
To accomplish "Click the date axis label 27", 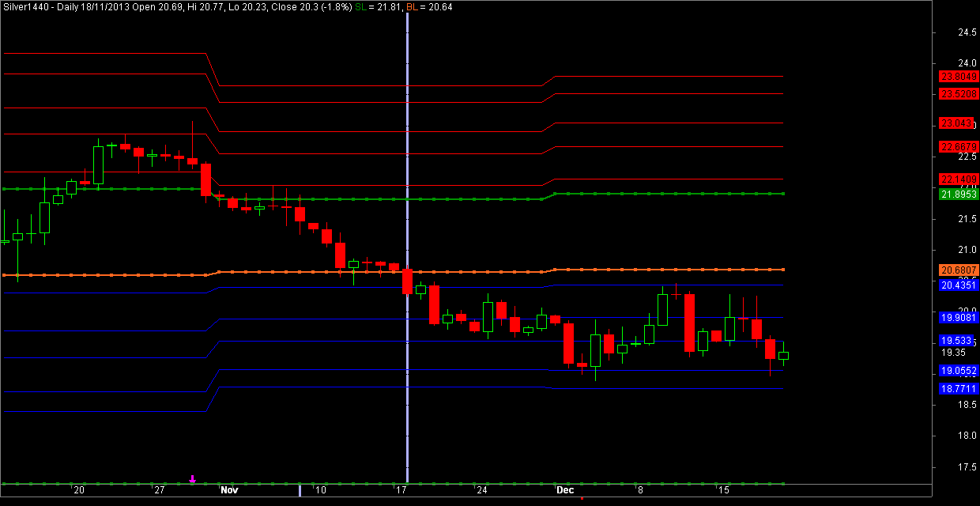I will coord(159,491).
